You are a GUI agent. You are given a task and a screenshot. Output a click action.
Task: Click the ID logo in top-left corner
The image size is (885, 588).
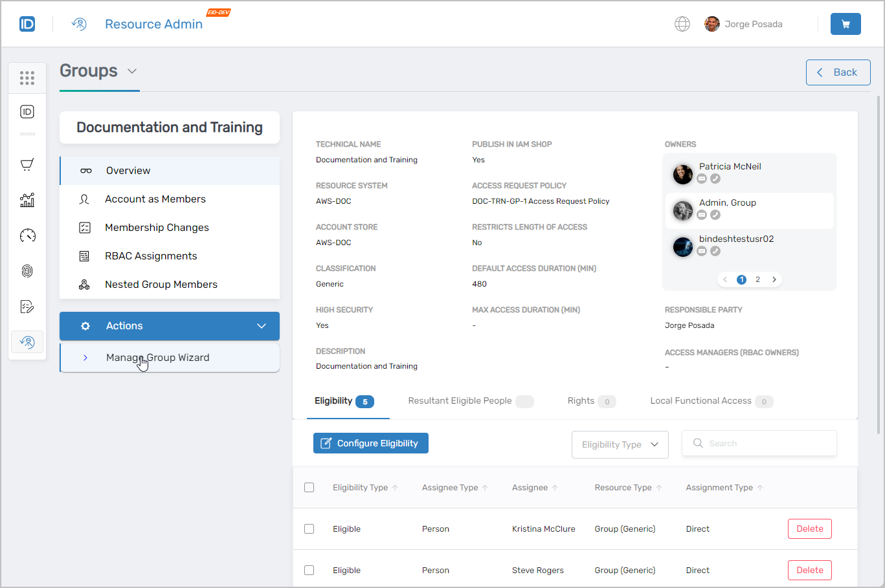tap(27, 24)
